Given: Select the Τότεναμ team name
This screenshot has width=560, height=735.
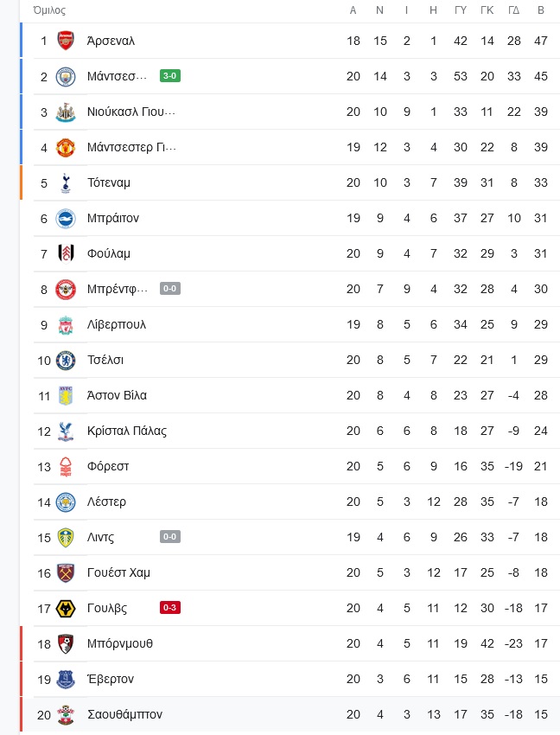Looking at the screenshot, I should pos(109,182).
